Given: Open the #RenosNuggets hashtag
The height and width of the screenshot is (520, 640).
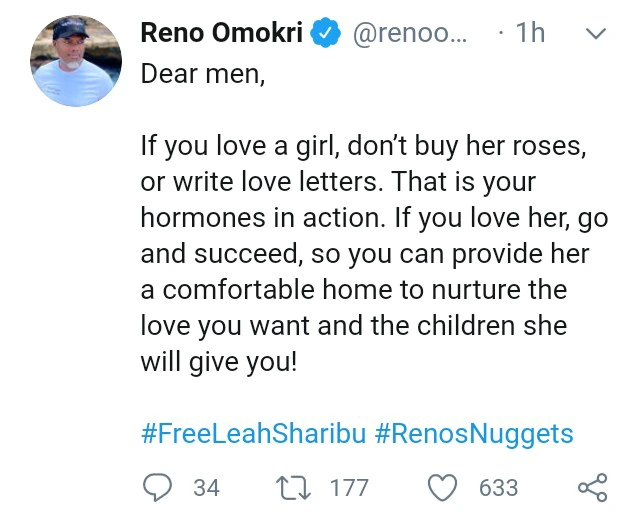Looking at the screenshot, I should (474, 435).
